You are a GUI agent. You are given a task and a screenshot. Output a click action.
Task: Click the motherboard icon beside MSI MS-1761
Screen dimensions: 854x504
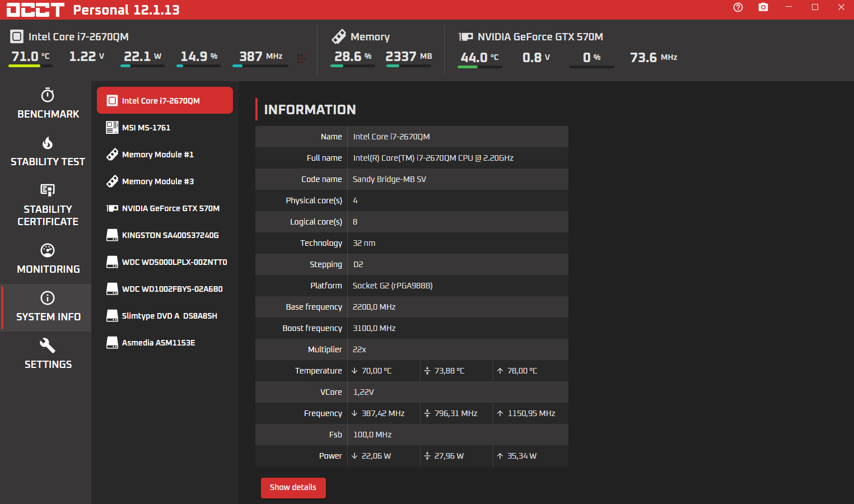[x=112, y=128]
